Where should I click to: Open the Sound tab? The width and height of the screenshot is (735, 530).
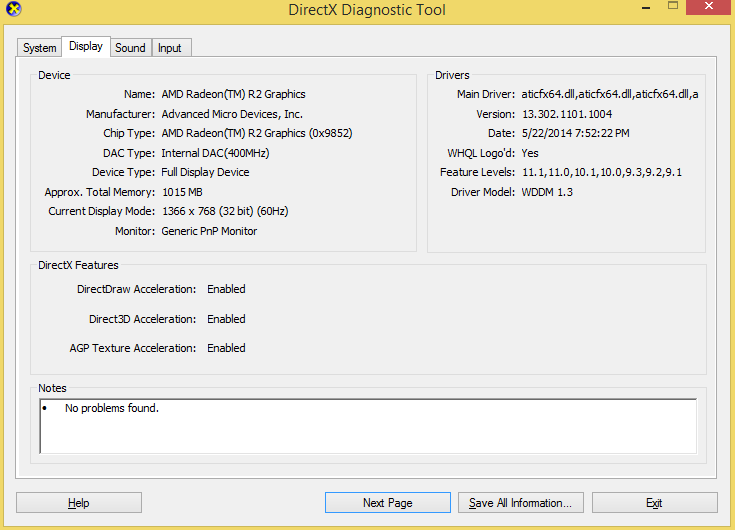point(130,48)
